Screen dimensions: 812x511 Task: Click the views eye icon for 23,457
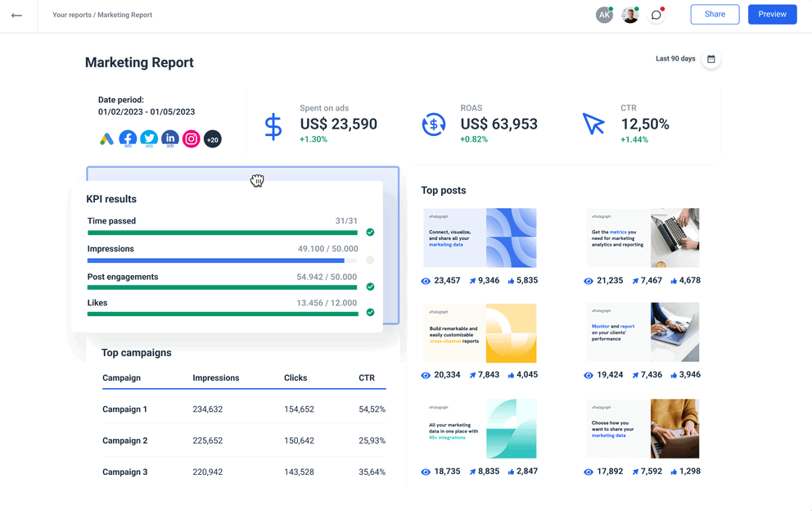coord(426,281)
